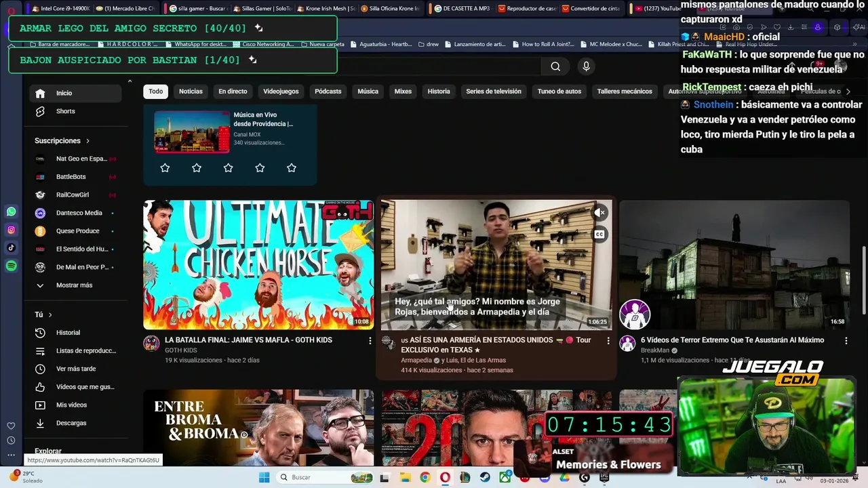Open the history clock icon in Opera sidebar
This screenshot has width=868, height=488.
click(11, 441)
